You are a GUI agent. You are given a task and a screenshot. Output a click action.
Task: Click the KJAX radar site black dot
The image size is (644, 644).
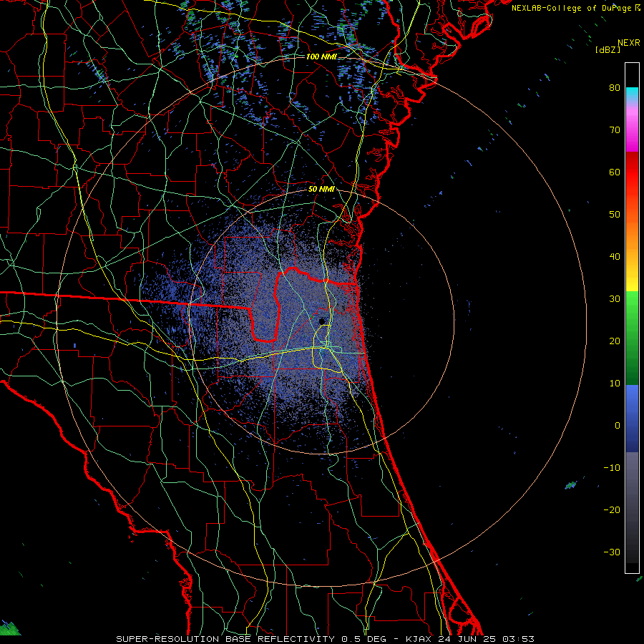click(322, 321)
